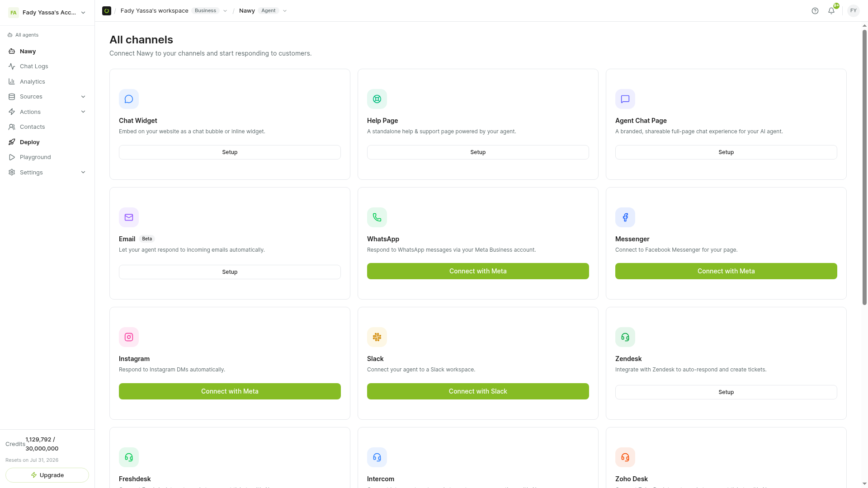Connect WhatsApp with Meta
The image size is (868, 488).
478,271
